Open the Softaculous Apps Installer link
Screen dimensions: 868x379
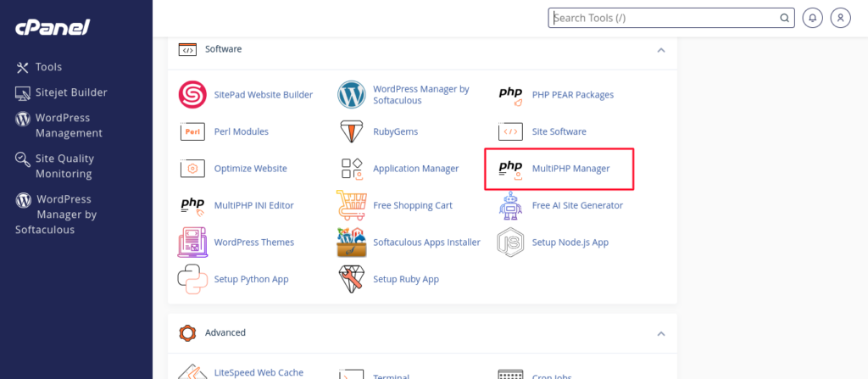click(x=427, y=242)
